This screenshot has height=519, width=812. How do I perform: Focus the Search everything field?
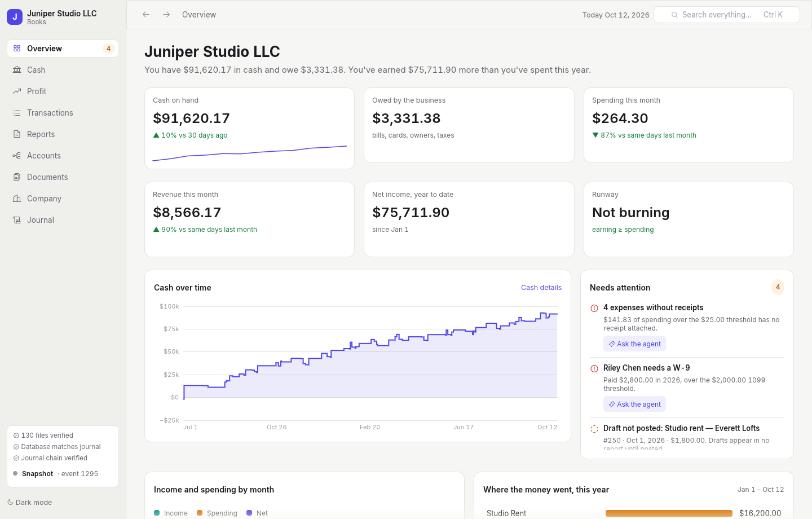coord(726,15)
